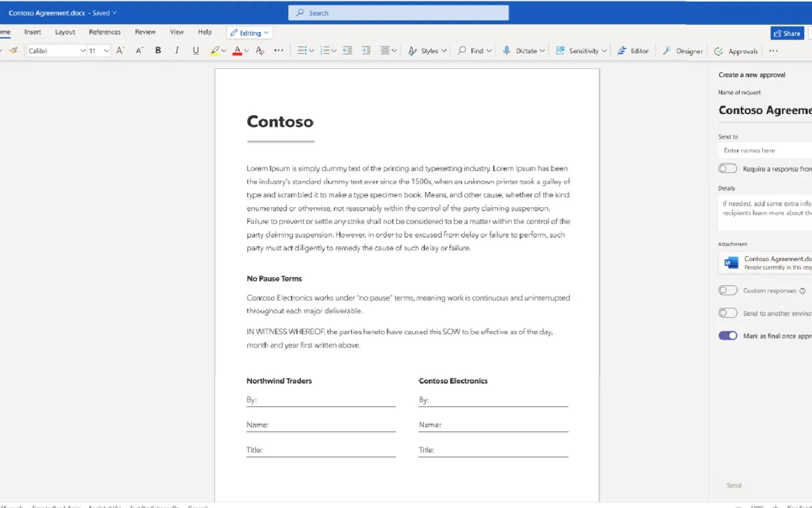The width and height of the screenshot is (812, 508).
Task: Enable Send to another environment toggle
Action: (x=727, y=313)
